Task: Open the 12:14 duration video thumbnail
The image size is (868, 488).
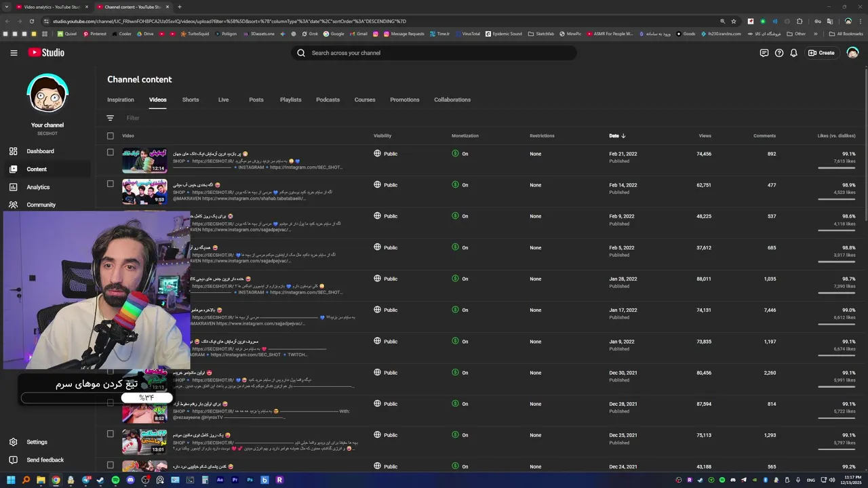Action: pyautogui.click(x=144, y=160)
